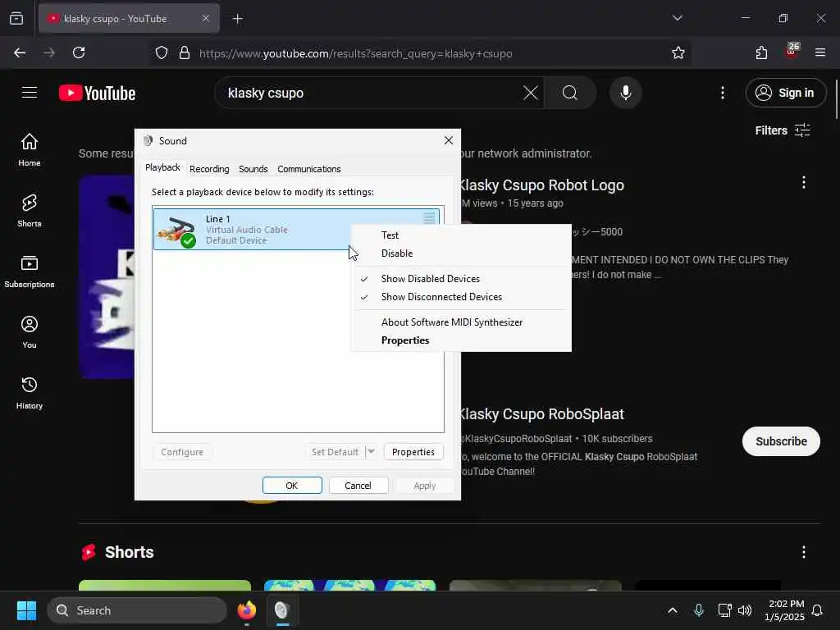Expand the Set Default dropdown arrow
The image size is (840, 630).
tap(371, 452)
